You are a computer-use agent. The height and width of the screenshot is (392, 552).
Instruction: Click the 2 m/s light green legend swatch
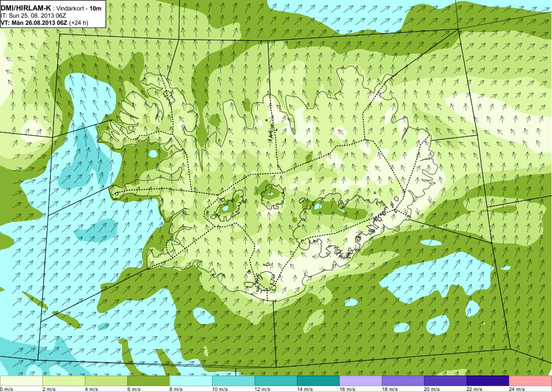coord(63,381)
